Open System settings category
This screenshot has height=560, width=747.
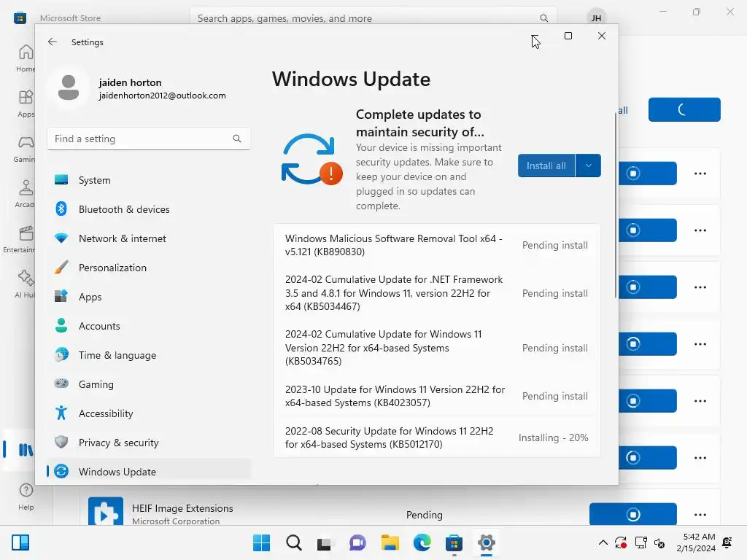click(149, 180)
